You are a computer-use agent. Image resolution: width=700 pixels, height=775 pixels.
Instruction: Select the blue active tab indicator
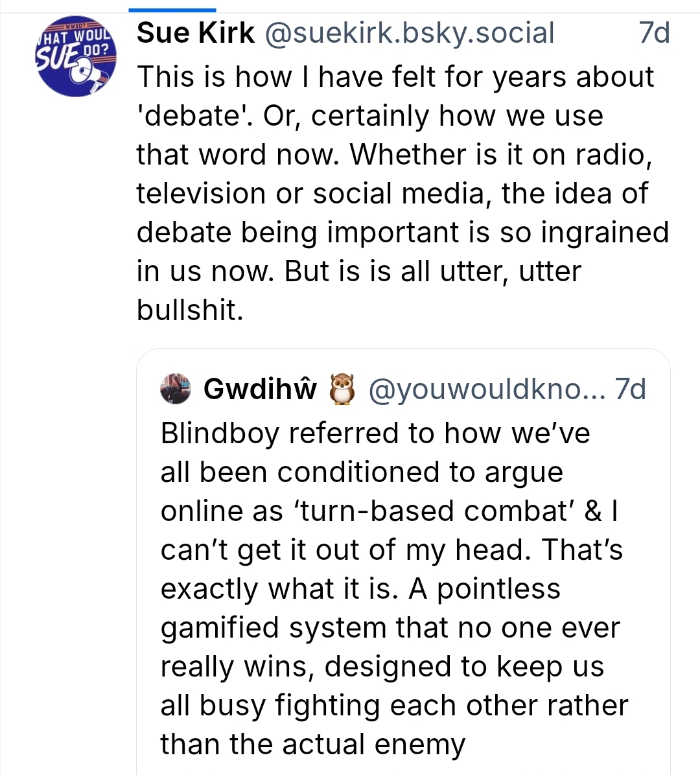(x=172, y=10)
